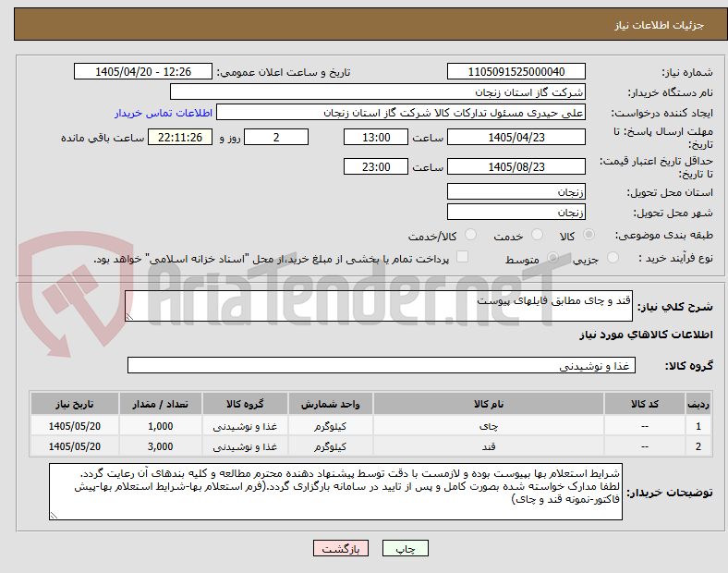The width and height of the screenshot is (728, 573).
Task: Click the description box قند و چای مطابق فایلهای پیوست
Action: click(x=379, y=306)
